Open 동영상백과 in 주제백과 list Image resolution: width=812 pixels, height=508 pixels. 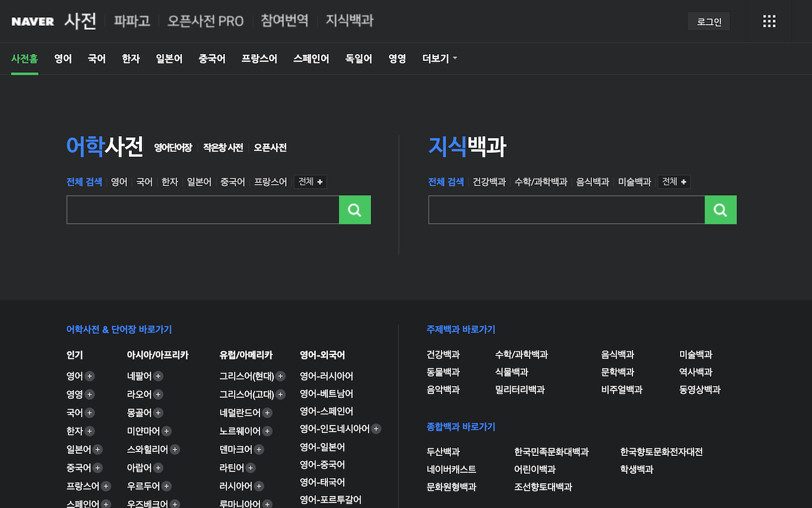[700, 390]
